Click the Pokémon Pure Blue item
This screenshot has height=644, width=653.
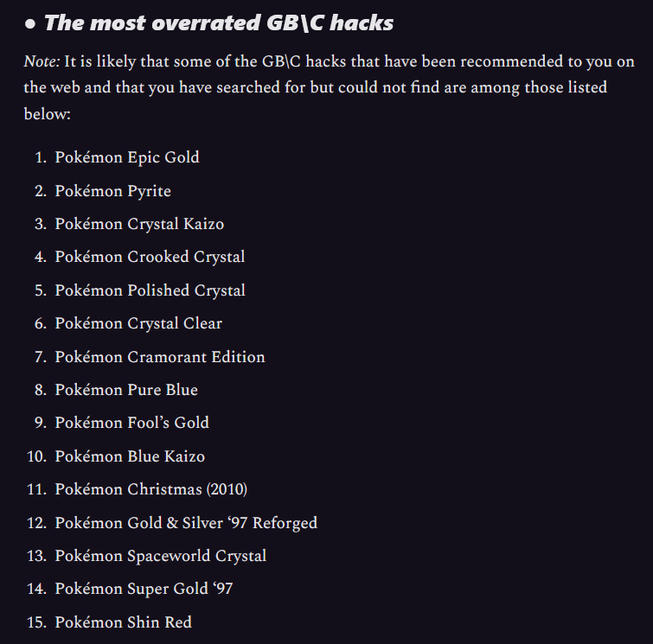point(126,390)
